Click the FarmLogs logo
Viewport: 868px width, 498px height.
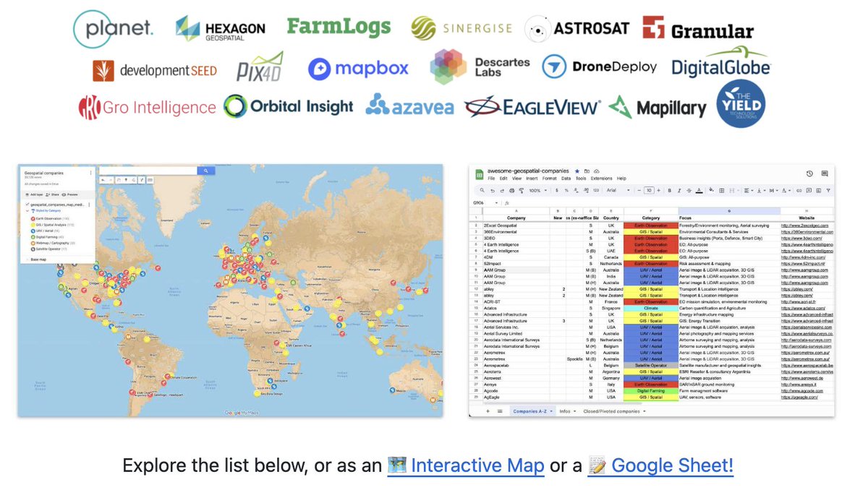339,27
